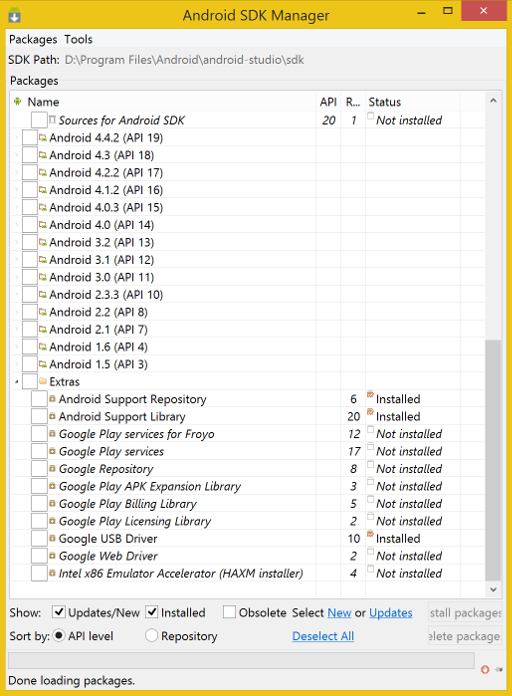Expand the Android 2.2 (API 8) node
The width and height of the screenshot is (512, 696).
point(16,312)
